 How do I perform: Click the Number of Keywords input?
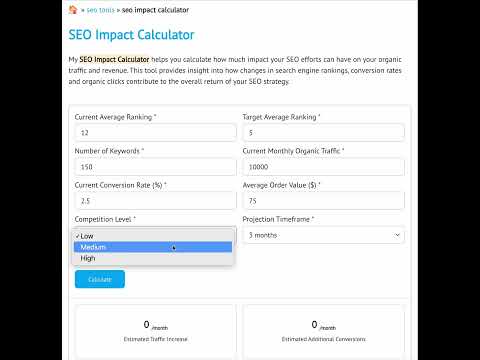pyautogui.click(x=156, y=167)
